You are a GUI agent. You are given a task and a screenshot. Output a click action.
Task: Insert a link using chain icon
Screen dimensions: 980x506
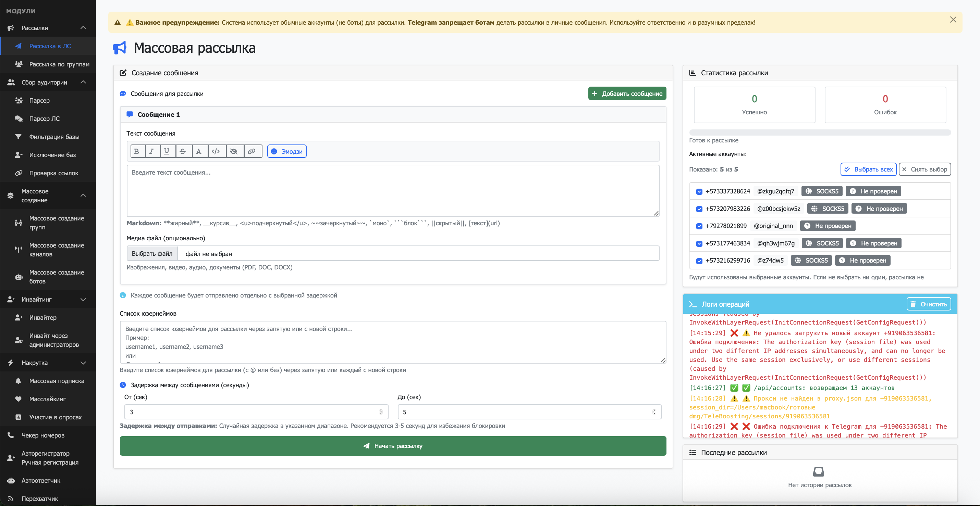point(252,151)
